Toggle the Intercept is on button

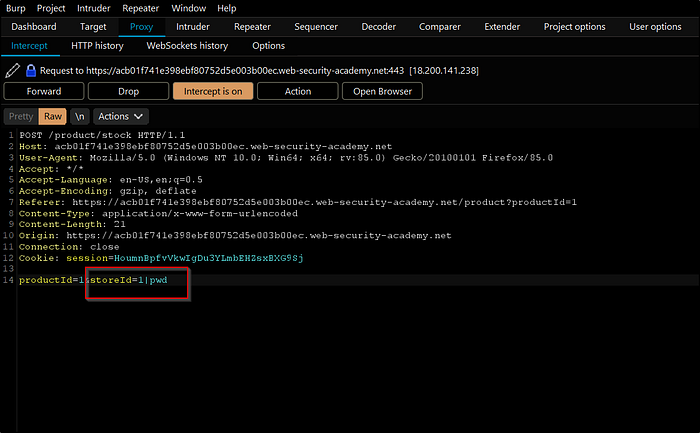(x=213, y=92)
